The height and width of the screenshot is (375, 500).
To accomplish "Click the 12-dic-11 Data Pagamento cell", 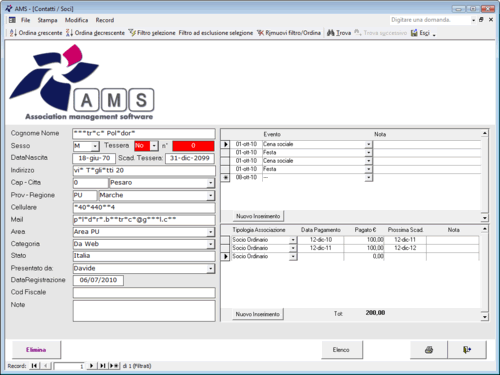I will (320, 248).
